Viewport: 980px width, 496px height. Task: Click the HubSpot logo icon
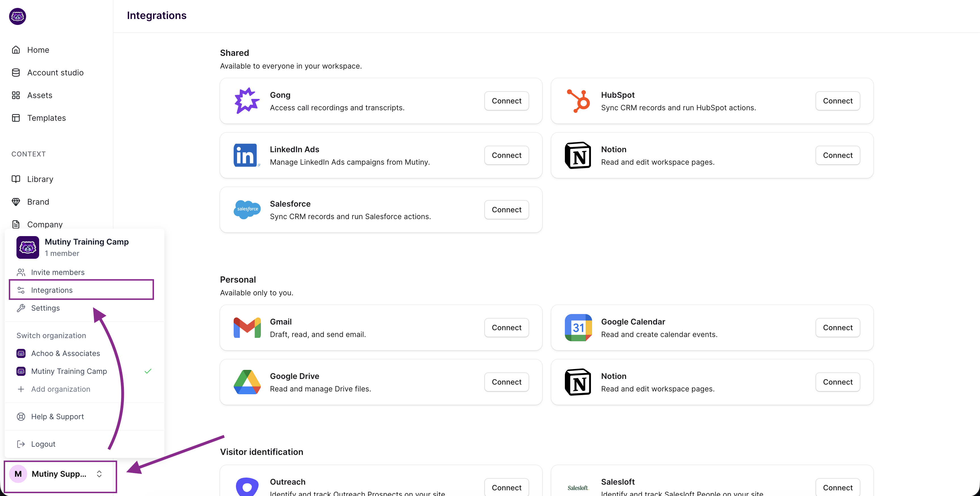[578, 101]
